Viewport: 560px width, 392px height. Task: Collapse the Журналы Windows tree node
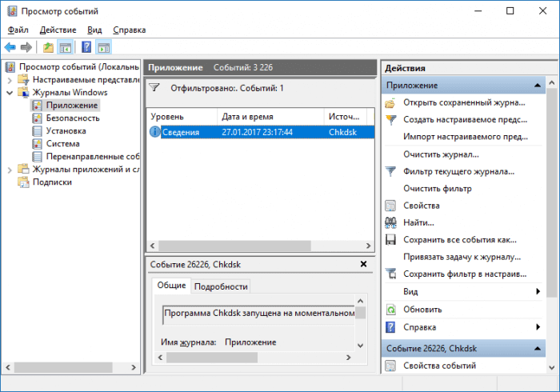10,93
